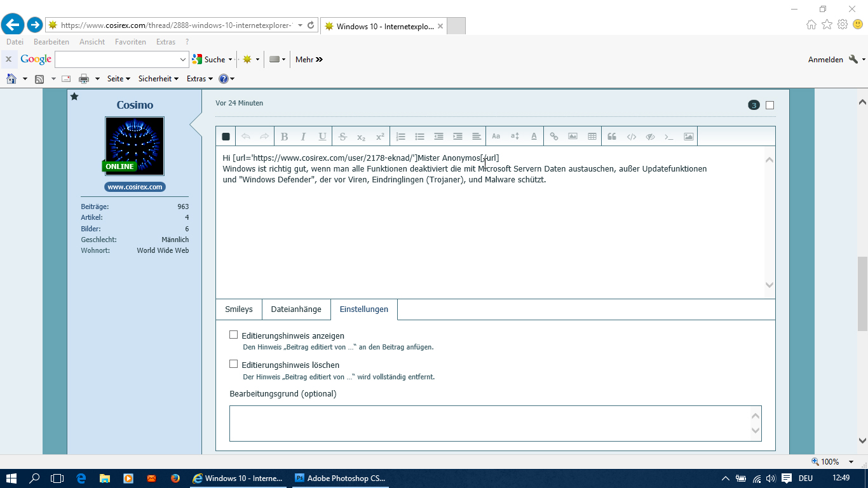The height and width of the screenshot is (488, 868).
Task: Open the Windows Start menu
Action: pyautogui.click(x=11, y=478)
